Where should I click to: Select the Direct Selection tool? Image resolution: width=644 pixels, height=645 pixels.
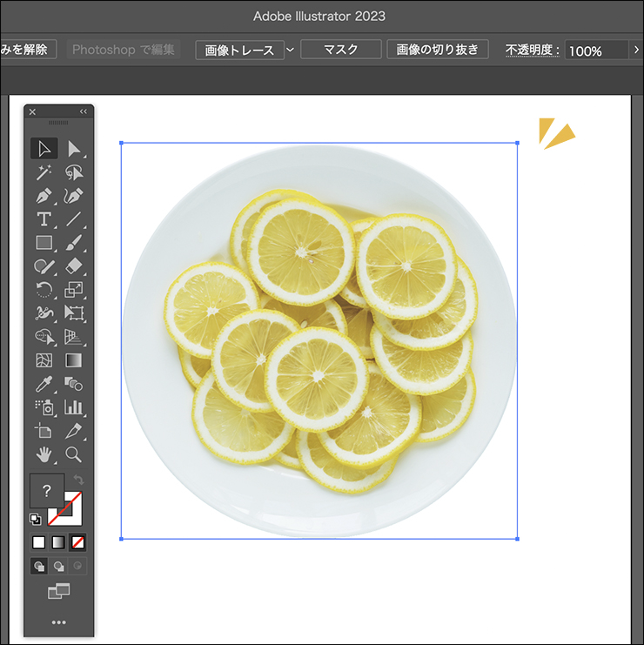[x=74, y=149]
